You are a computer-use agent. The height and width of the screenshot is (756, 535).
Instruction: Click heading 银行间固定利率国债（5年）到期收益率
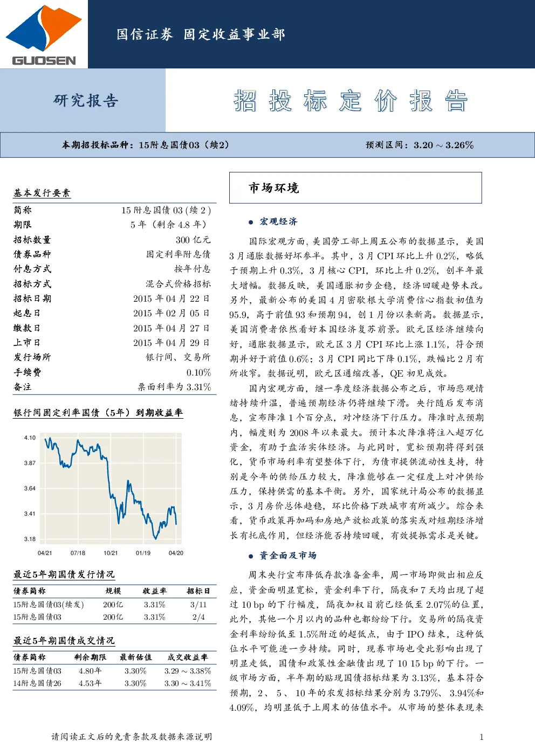tap(98, 413)
